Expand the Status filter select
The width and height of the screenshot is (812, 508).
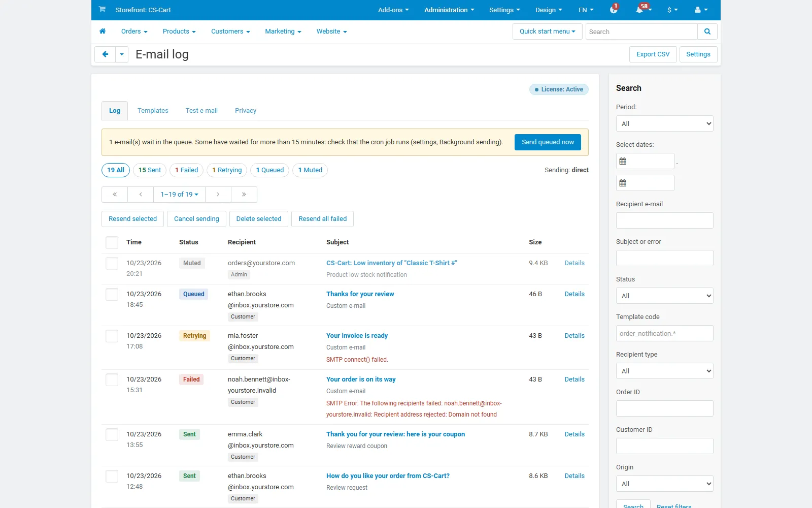click(665, 296)
